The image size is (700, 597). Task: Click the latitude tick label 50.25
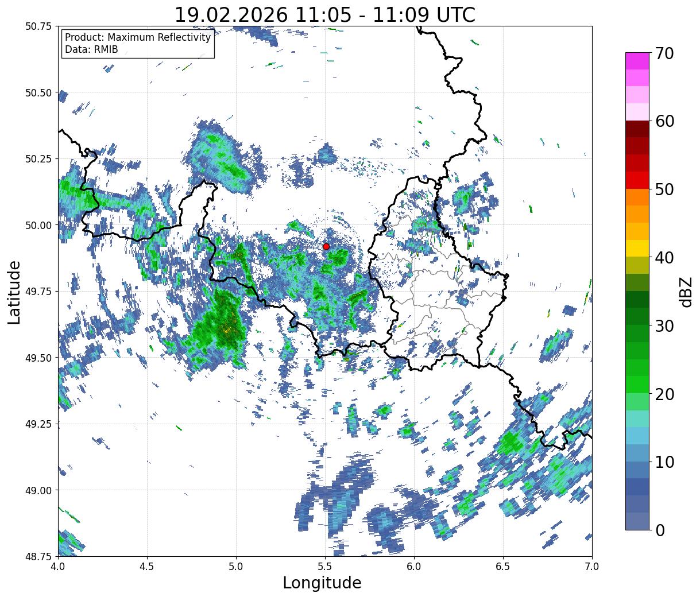[x=38, y=159]
